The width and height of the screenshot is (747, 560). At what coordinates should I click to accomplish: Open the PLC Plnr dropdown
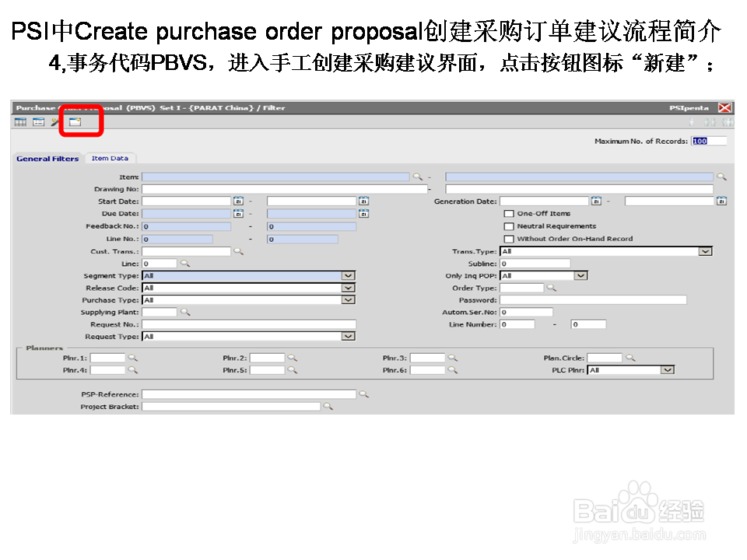[668, 369]
